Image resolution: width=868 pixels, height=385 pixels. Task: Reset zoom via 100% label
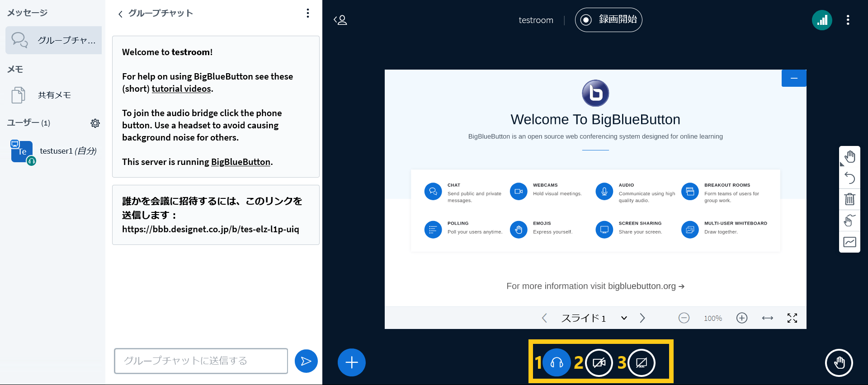click(x=713, y=318)
